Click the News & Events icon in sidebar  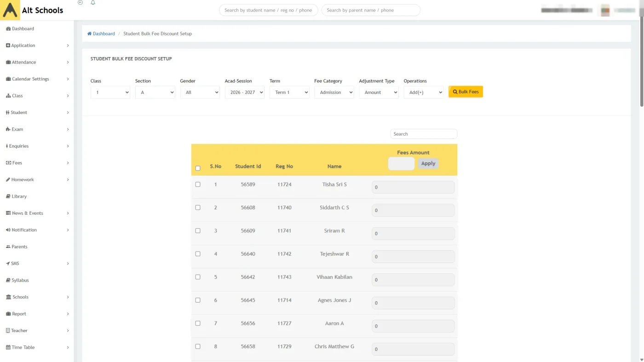click(x=8, y=213)
